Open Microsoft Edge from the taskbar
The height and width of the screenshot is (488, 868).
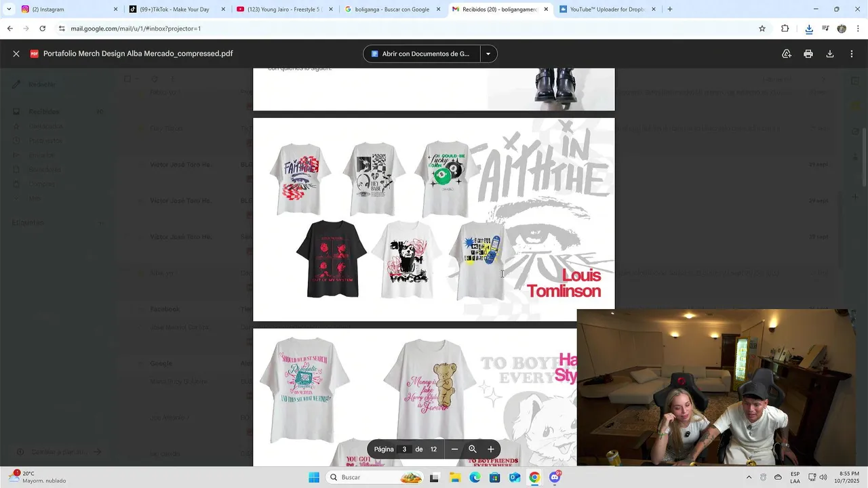tap(475, 477)
